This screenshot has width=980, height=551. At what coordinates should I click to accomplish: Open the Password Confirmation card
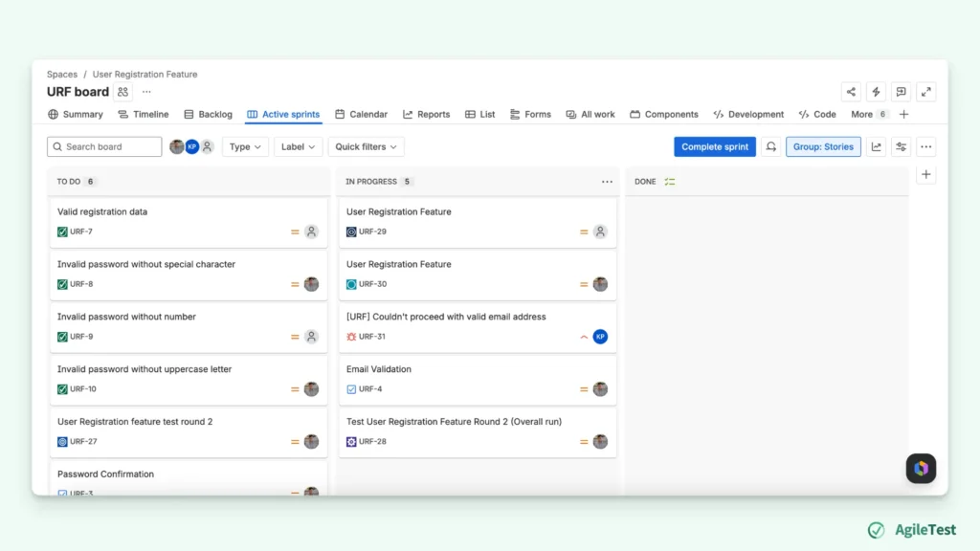189,480
